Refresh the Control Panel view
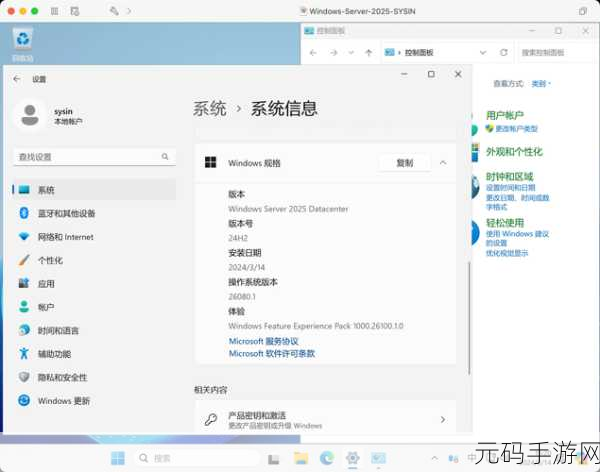This screenshot has width=600, height=472. pyautogui.click(x=504, y=52)
